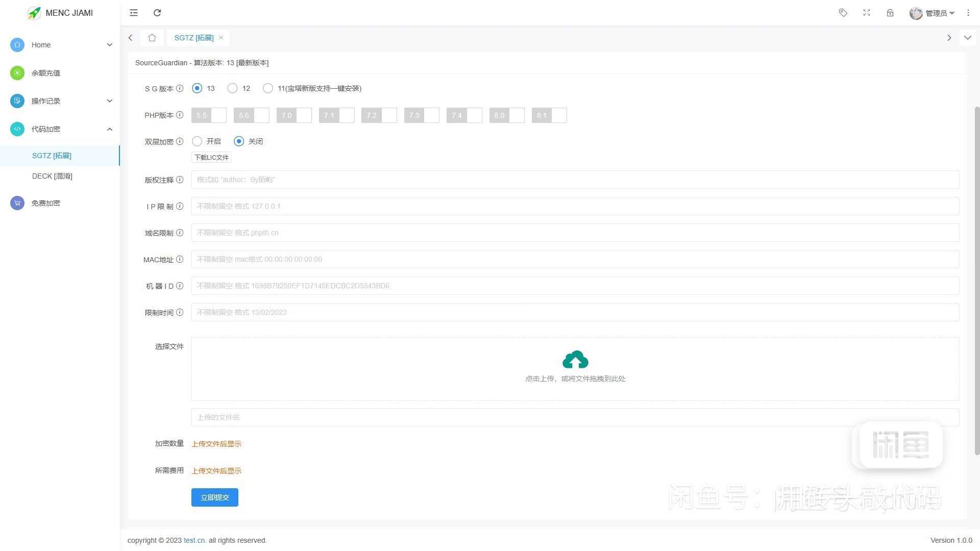Click the 余额充值 sidebar icon

[17, 73]
